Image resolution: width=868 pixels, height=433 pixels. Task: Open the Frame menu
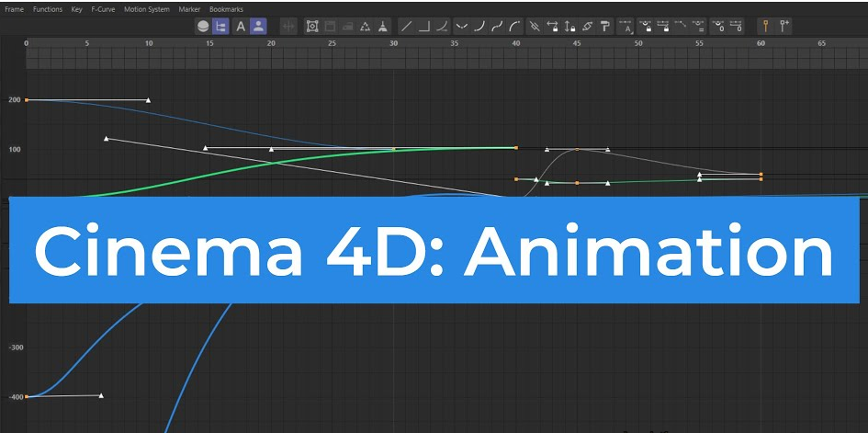coord(15,9)
